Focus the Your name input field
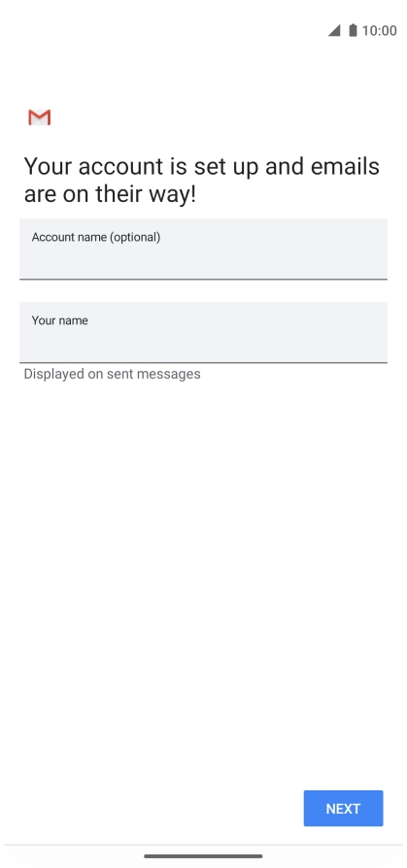The image size is (407, 868). pos(203,332)
